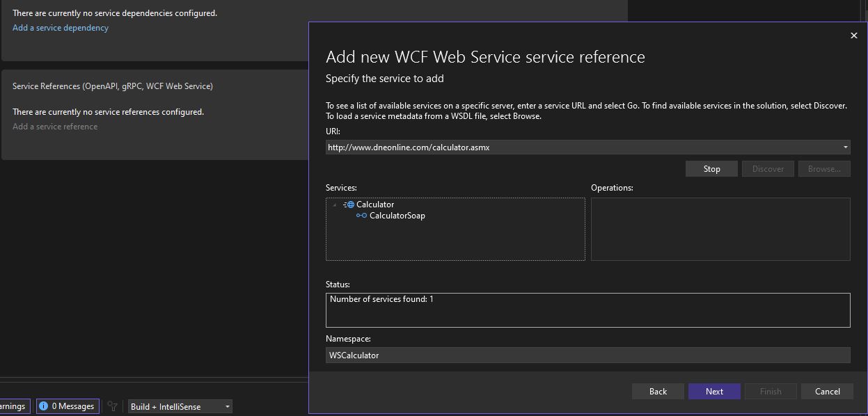Screen dimensions: 868x416
Task: Click the Next button
Action: point(714,391)
